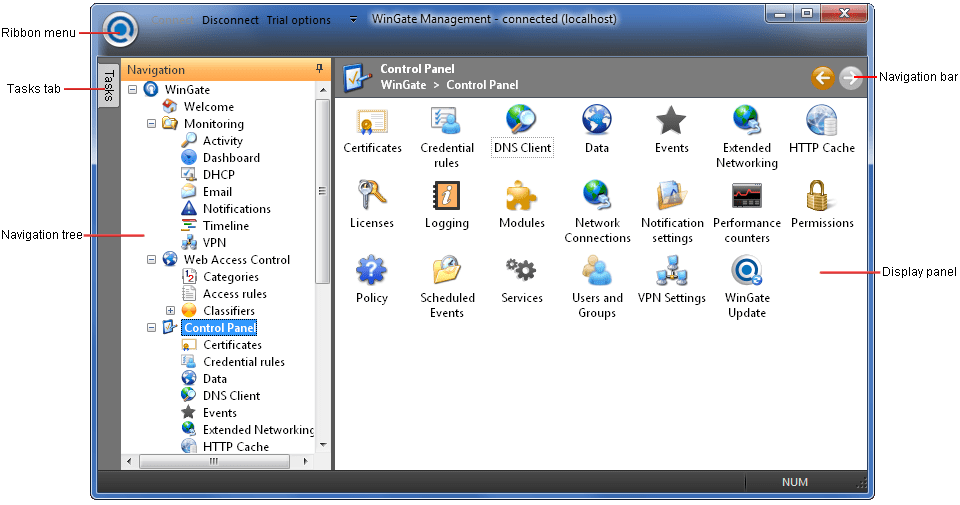Select Activity in the navigation tree
The width and height of the screenshot is (960, 505).
pyautogui.click(x=223, y=141)
